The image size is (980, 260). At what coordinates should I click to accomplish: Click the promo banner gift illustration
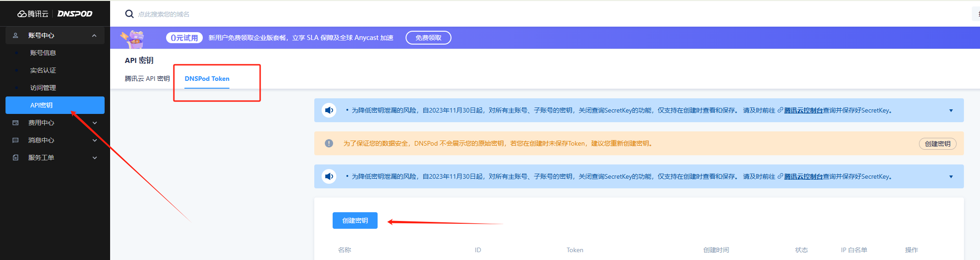coord(133,39)
